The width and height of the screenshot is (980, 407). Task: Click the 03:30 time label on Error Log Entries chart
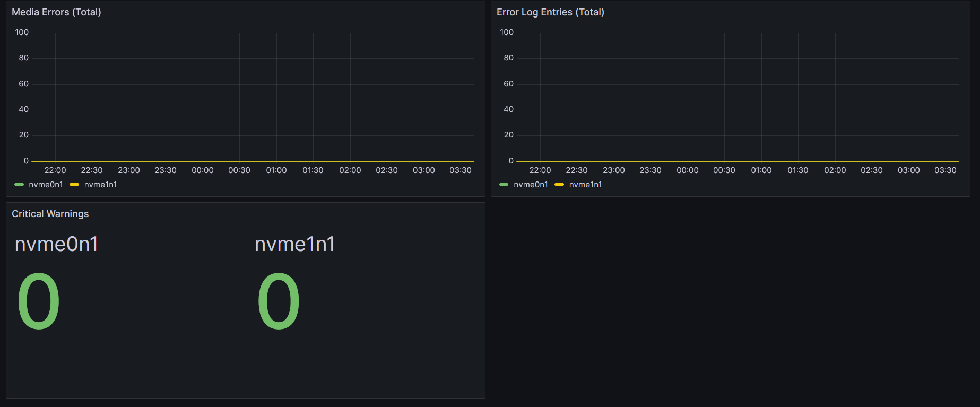[x=945, y=170]
